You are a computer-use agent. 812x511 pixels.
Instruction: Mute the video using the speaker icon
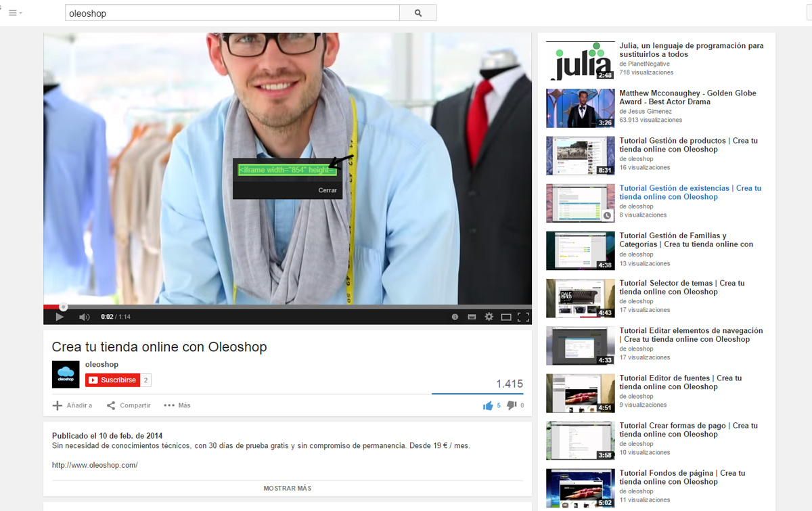[84, 317]
